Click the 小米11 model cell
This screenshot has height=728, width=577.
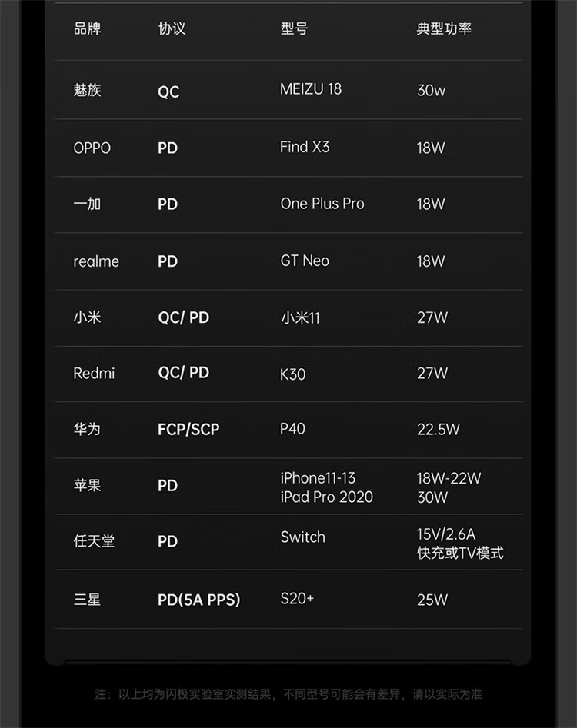click(300, 317)
